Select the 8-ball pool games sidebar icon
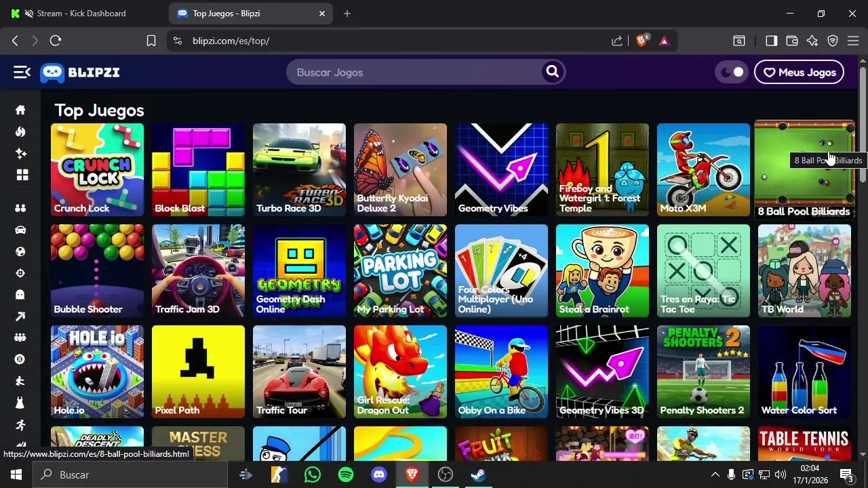Screen dimensions: 868x488 click(x=20, y=359)
